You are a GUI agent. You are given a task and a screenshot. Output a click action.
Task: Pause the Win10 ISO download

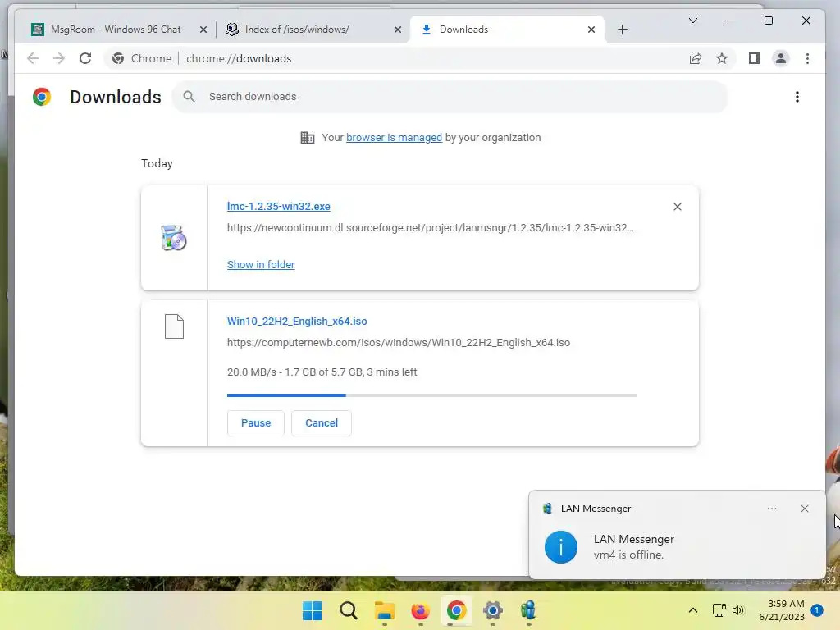[x=256, y=422]
